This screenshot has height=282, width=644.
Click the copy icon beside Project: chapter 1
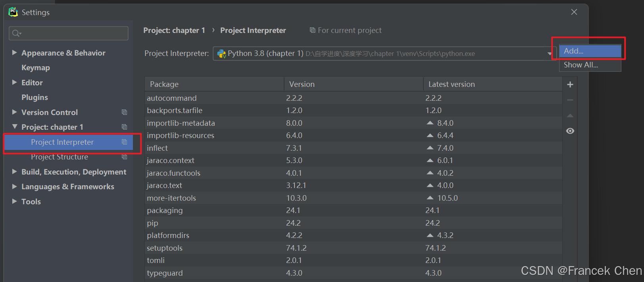pyautogui.click(x=124, y=127)
